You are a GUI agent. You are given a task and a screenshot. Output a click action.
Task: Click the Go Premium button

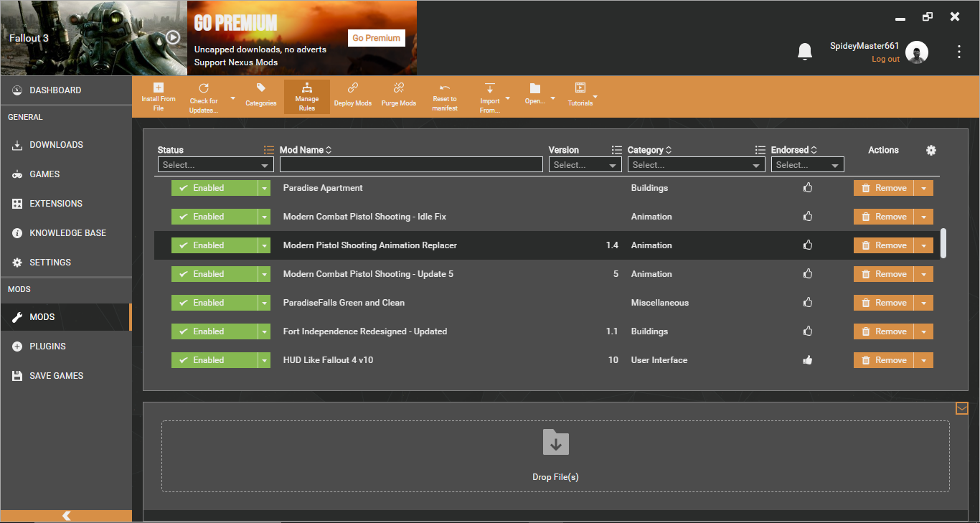pyautogui.click(x=377, y=38)
